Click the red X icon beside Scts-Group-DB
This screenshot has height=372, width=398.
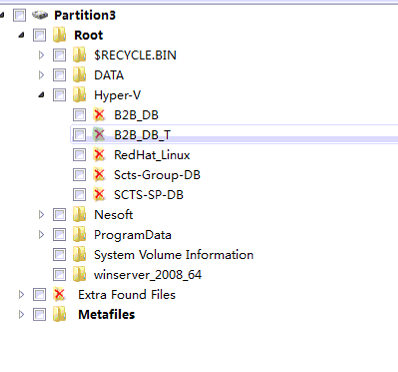tap(99, 175)
